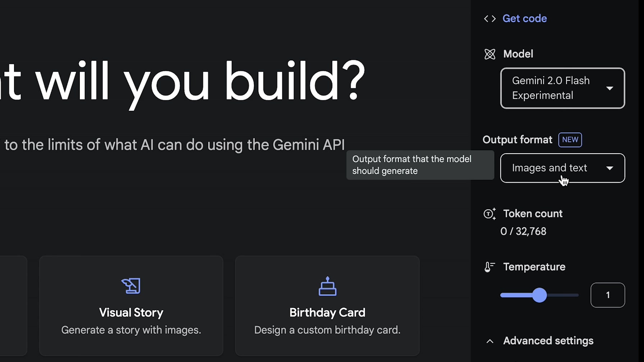Click the 0 / 32,768 token count value

523,231
